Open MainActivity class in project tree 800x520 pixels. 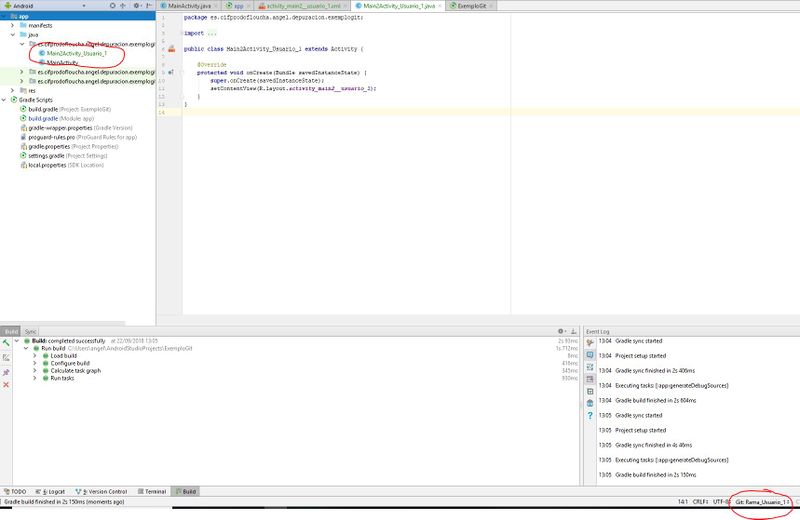click(62, 62)
